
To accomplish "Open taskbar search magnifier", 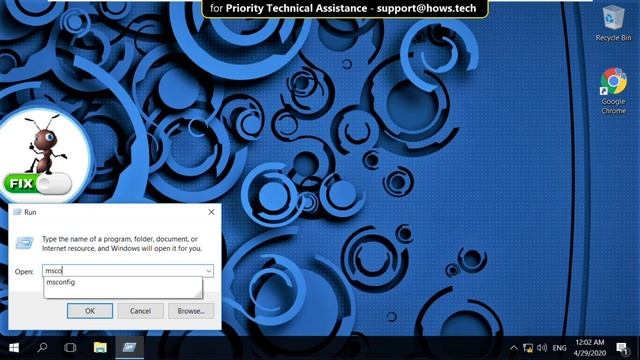I will (42, 348).
